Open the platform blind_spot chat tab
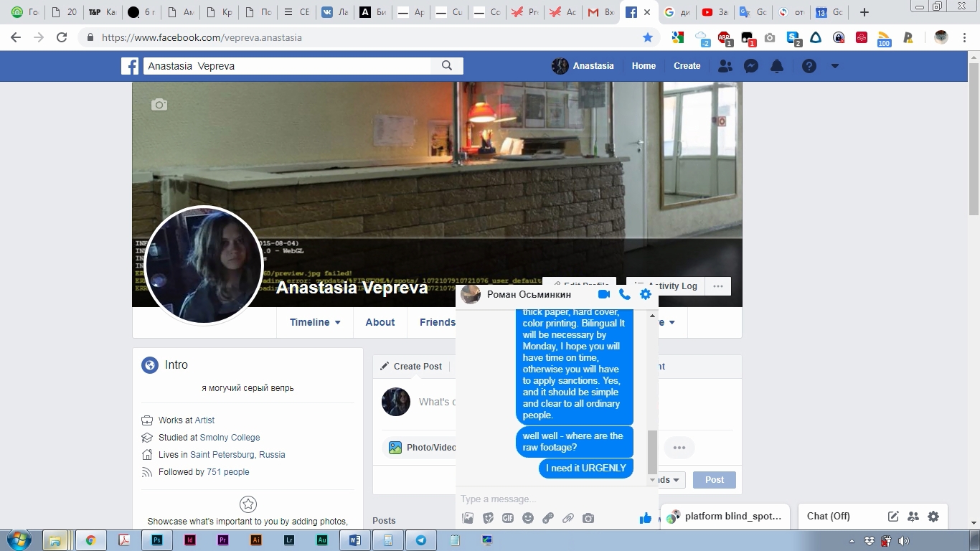This screenshot has width=980, height=551. click(725, 516)
